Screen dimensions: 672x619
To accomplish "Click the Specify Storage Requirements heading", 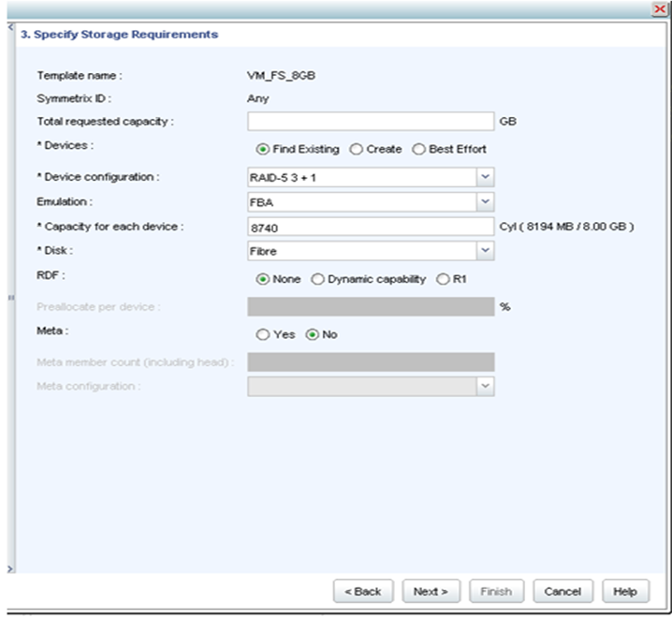I will point(120,35).
